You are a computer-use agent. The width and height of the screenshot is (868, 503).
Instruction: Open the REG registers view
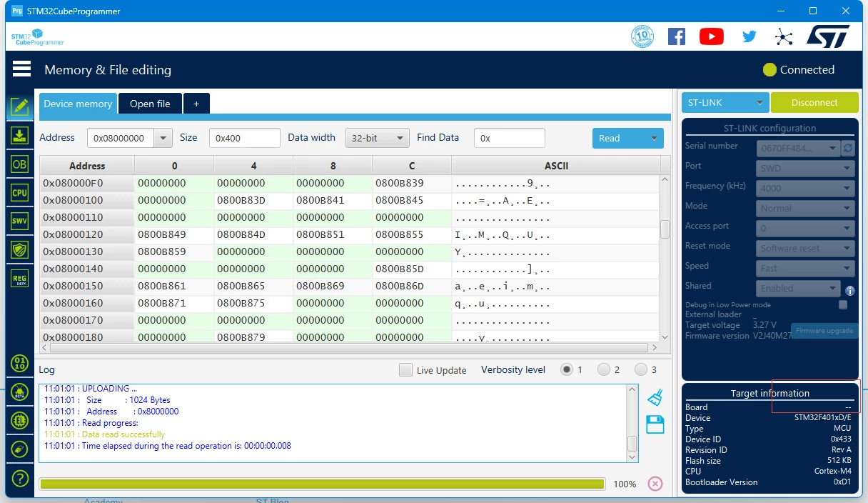point(20,279)
